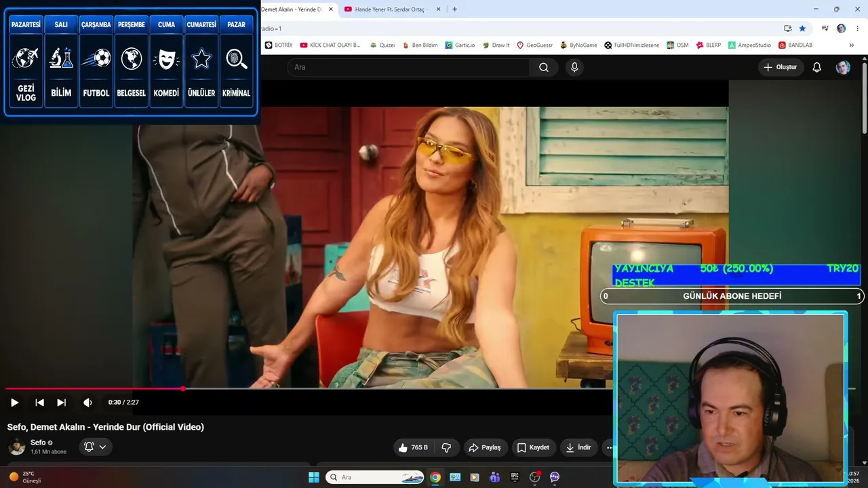Open the YouTube account avatar menu
Image resolution: width=868 pixels, height=488 pixels.
coord(843,67)
